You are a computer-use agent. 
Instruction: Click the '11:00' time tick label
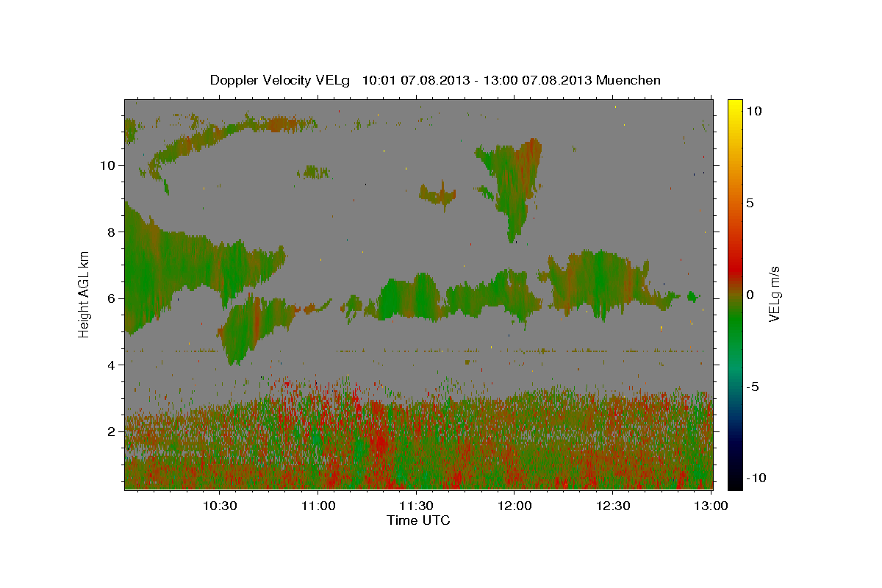(x=318, y=506)
